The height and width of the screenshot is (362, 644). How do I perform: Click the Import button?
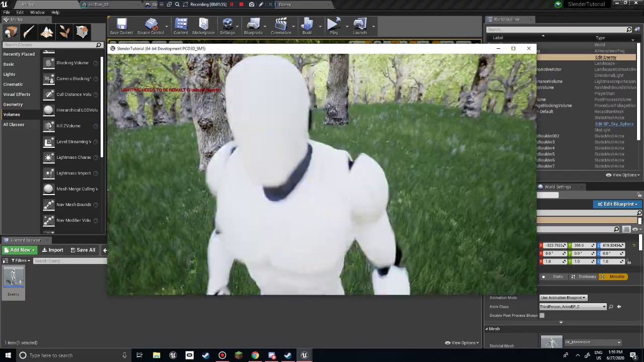52,250
